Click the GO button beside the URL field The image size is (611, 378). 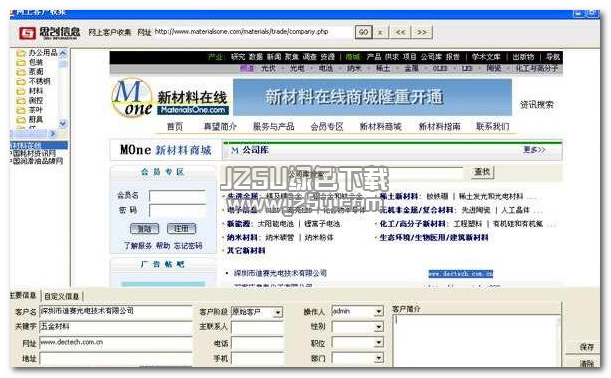click(363, 32)
